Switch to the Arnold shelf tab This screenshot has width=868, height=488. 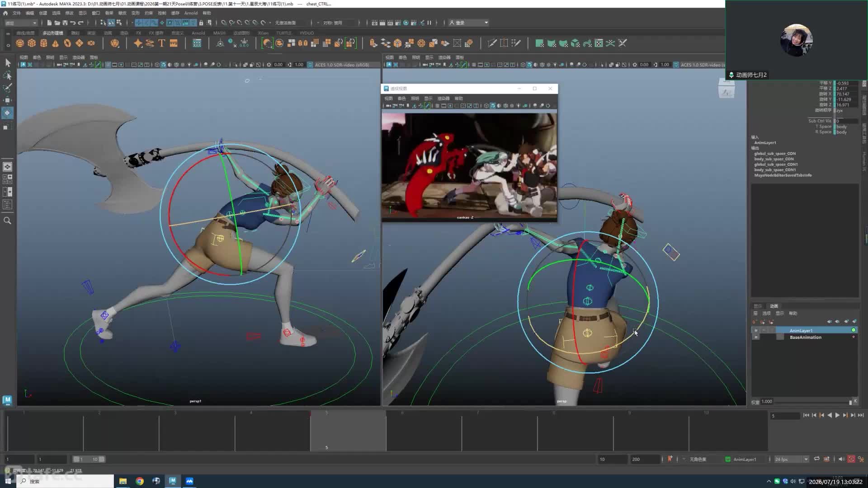coord(198,33)
